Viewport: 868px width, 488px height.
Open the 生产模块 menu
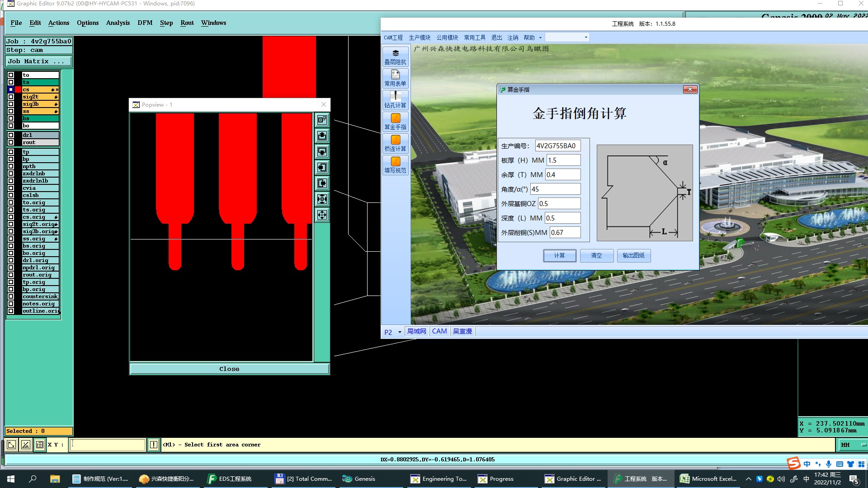tap(420, 38)
